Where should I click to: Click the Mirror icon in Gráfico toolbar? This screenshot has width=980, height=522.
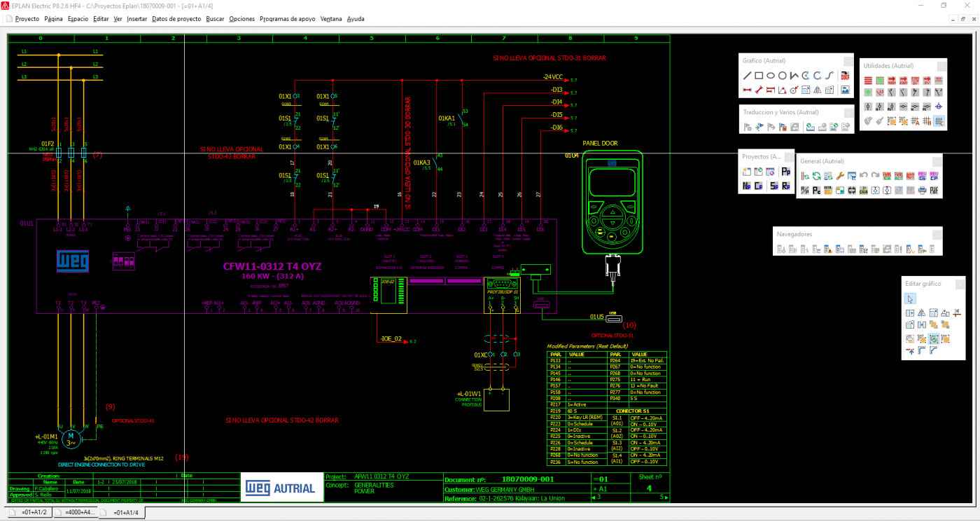point(818,90)
